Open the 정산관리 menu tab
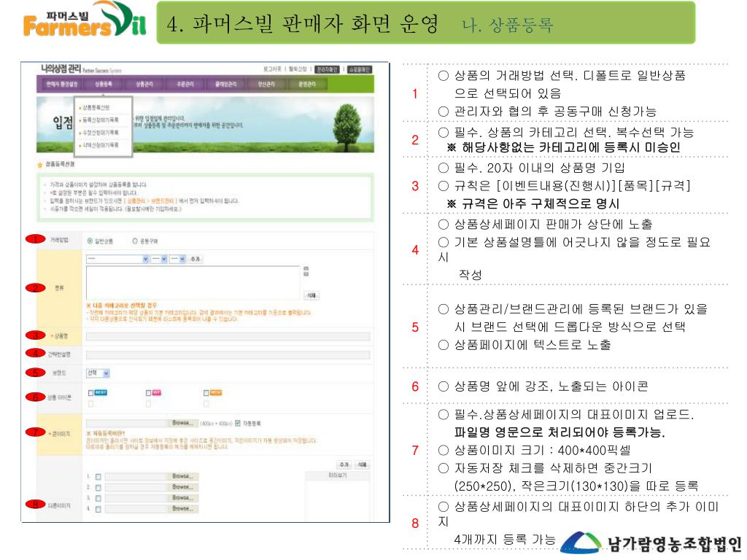The image size is (747, 560). click(266, 85)
